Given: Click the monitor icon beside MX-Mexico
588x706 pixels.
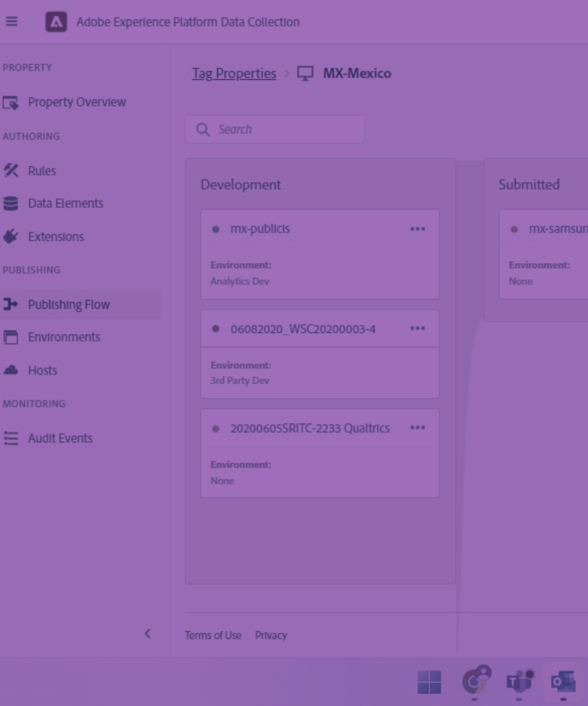Looking at the screenshot, I should (305, 74).
